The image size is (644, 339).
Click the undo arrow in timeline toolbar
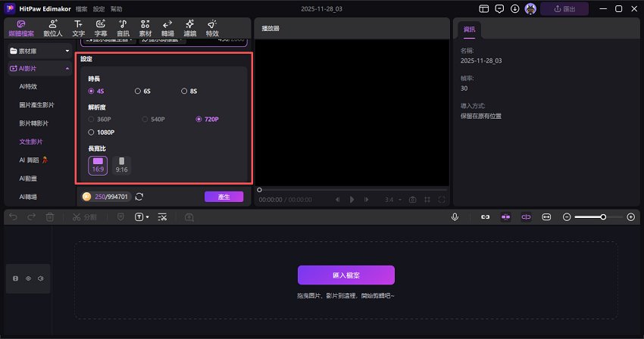click(13, 216)
